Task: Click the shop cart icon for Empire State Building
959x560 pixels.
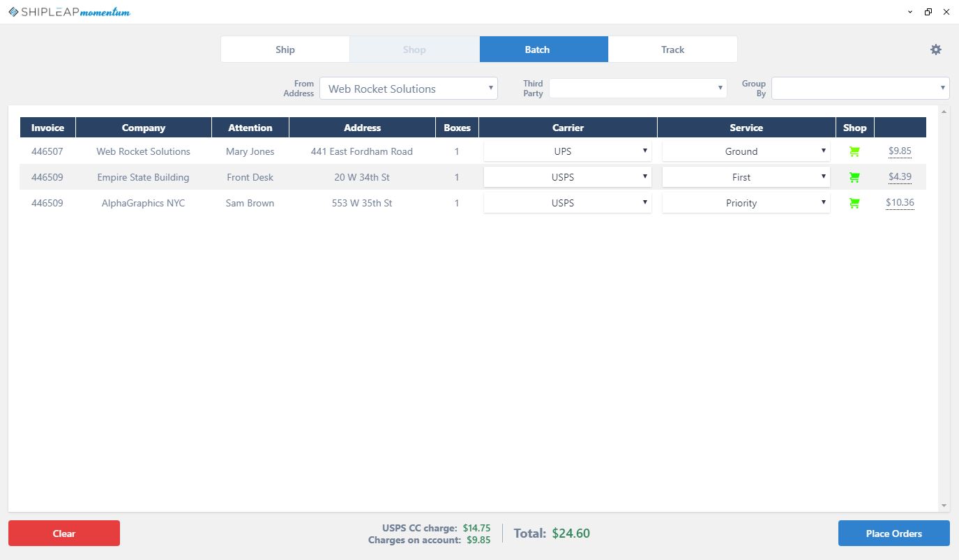Action: [x=854, y=177]
